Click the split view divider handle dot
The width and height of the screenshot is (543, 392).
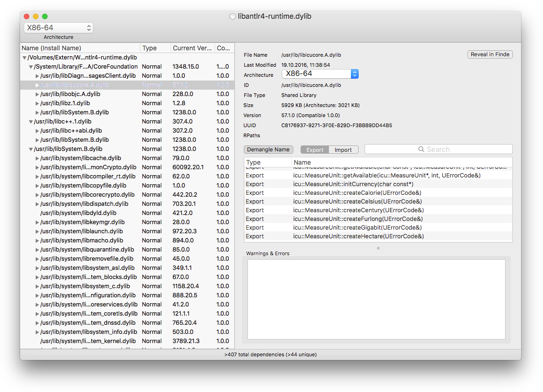pyautogui.click(x=378, y=248)
